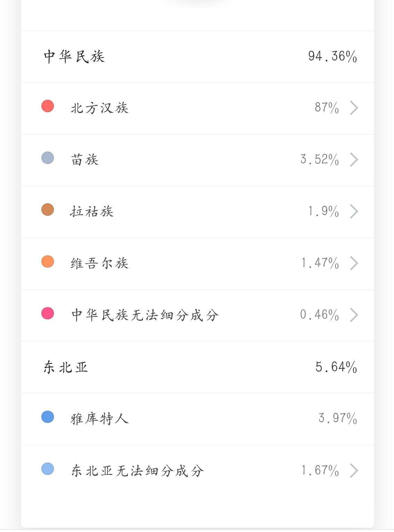Click the blue dot beside 雅库特人
This screenshot has height=532, width=394.
pos(48,417)
